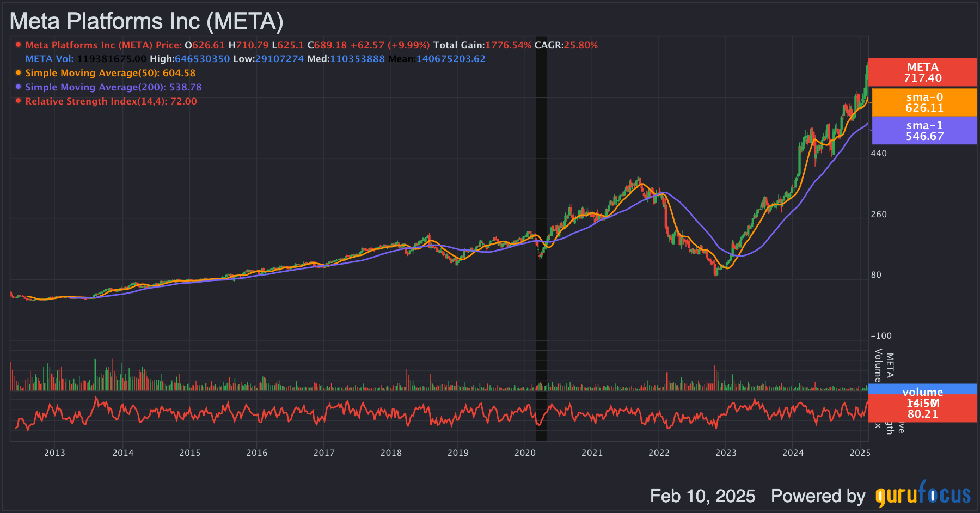This screenshot has width=980, height=513.
Task: Click the Meta Platforms Inc (META) chart title
Action: pyautogui.click(x=146, y=21)
